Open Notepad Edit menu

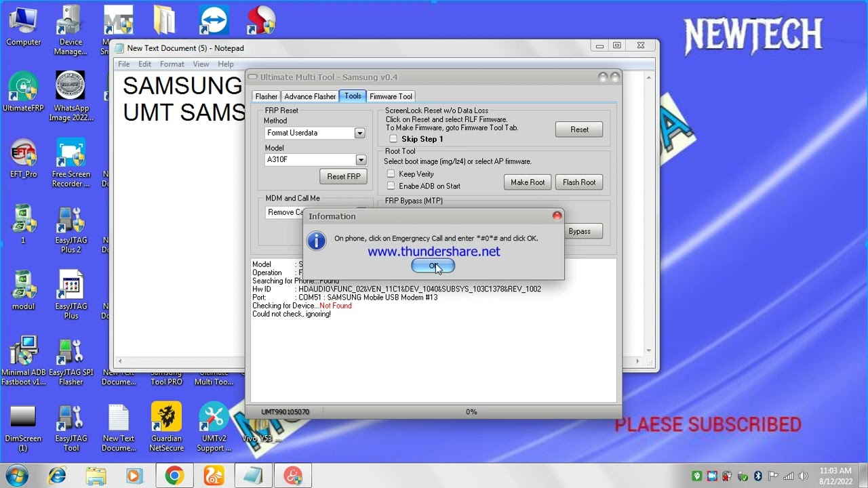point(145,64)
